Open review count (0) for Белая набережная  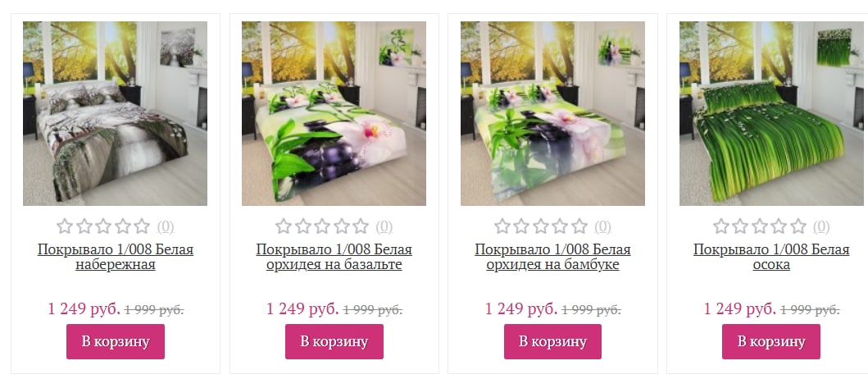tap(166, 226)
